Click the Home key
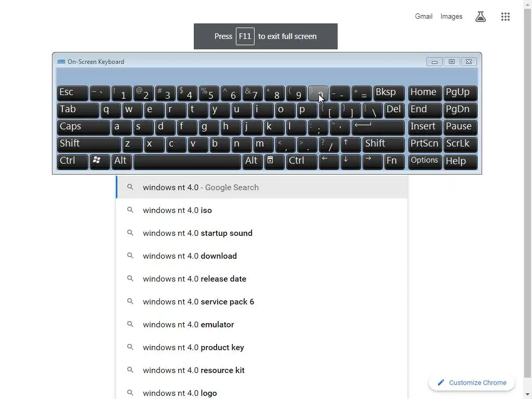The image size is (532, 399). pos(425,94)
